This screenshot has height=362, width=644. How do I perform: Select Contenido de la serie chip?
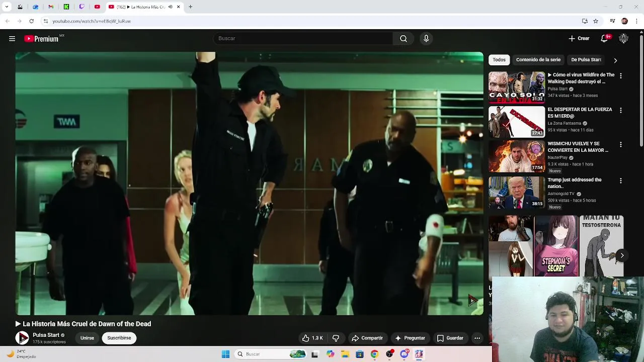[538, 60]
